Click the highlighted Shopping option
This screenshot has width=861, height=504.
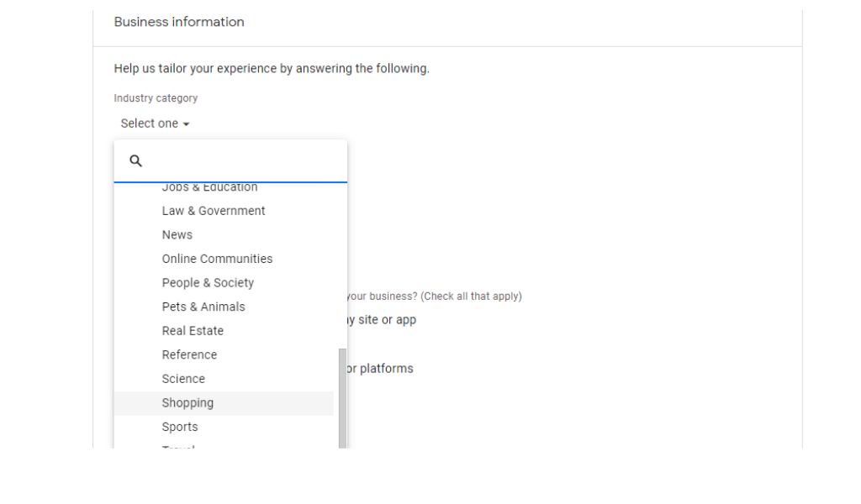coord(188,403)
